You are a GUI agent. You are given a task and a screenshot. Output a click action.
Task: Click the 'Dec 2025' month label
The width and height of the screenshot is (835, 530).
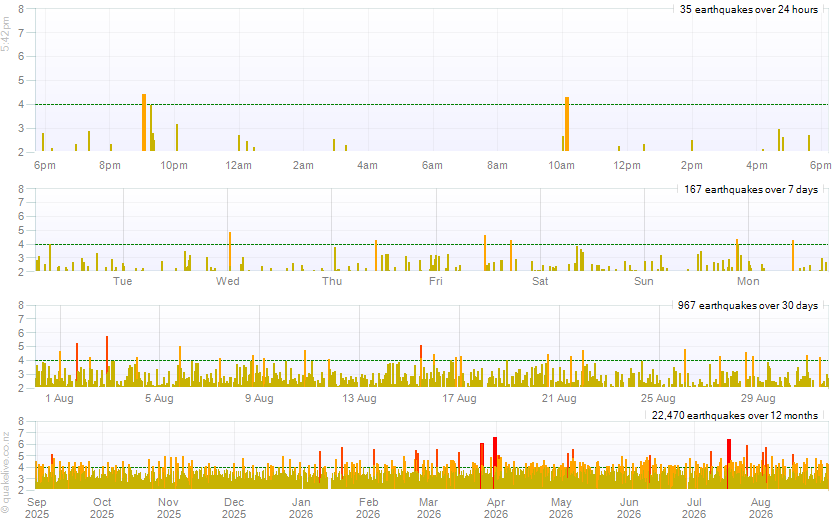[234, 508]
